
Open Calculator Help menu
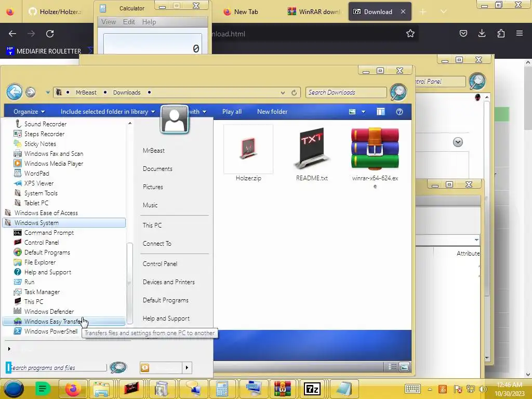pos(149,22)
